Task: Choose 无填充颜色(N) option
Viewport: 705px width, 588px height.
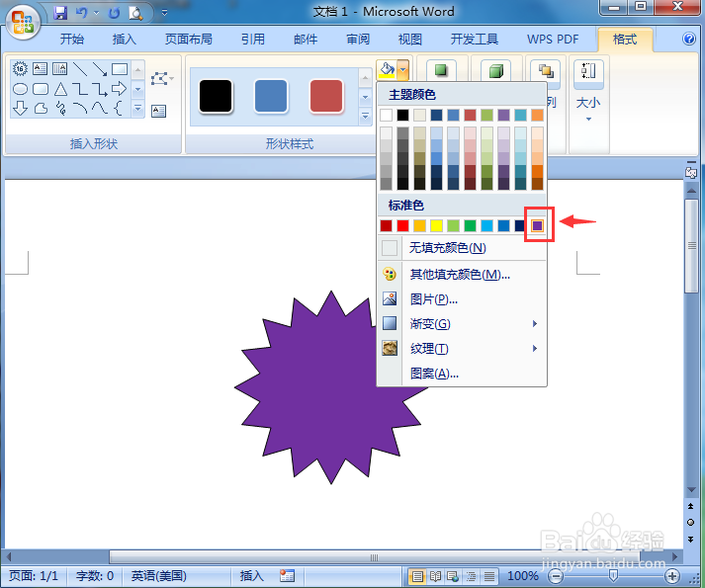Action: 462,248
